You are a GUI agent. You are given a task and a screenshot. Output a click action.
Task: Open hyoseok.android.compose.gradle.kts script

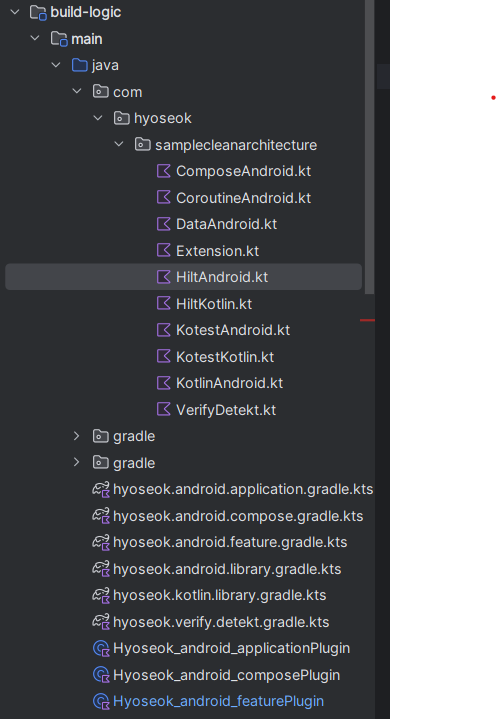[x=238, y=516]
